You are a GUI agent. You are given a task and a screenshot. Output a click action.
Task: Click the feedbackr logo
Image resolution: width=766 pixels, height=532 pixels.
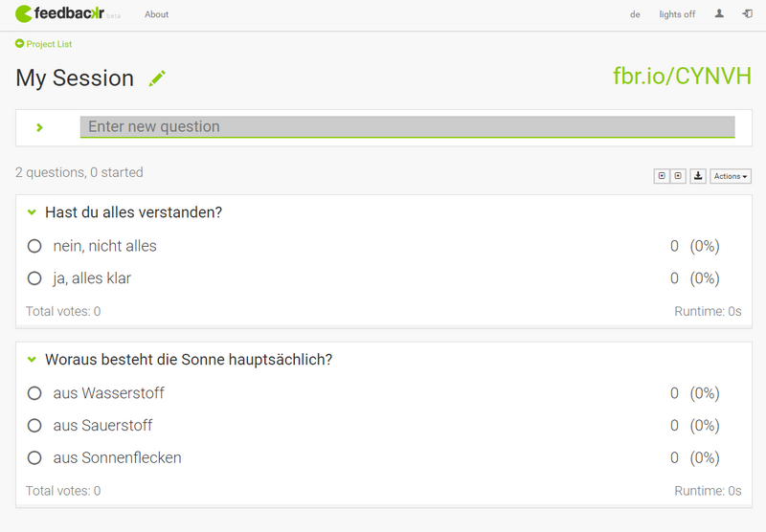click(x=60, y=13)
